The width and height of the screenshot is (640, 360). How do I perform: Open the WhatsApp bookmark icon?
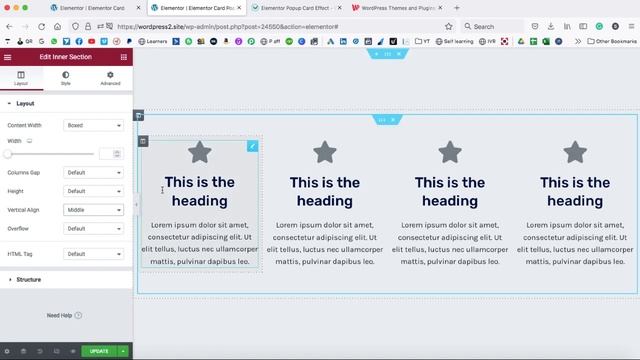tap(54, 41)
